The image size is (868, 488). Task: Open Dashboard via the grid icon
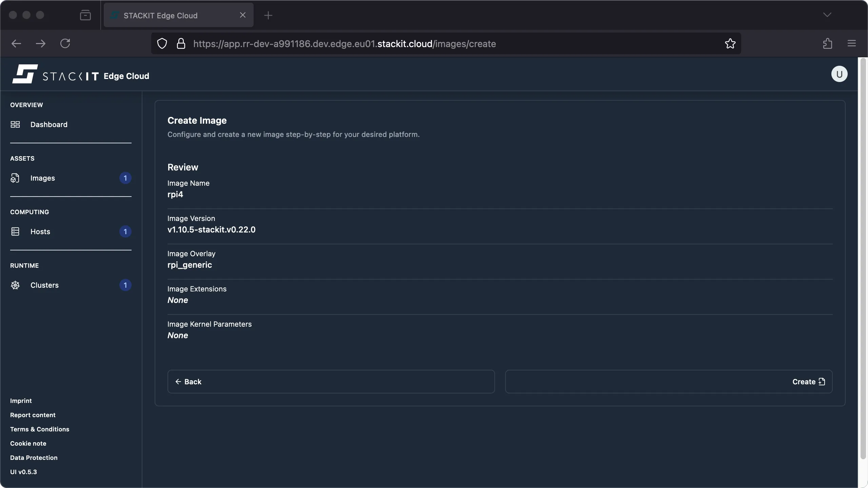[x=15, y=124]
